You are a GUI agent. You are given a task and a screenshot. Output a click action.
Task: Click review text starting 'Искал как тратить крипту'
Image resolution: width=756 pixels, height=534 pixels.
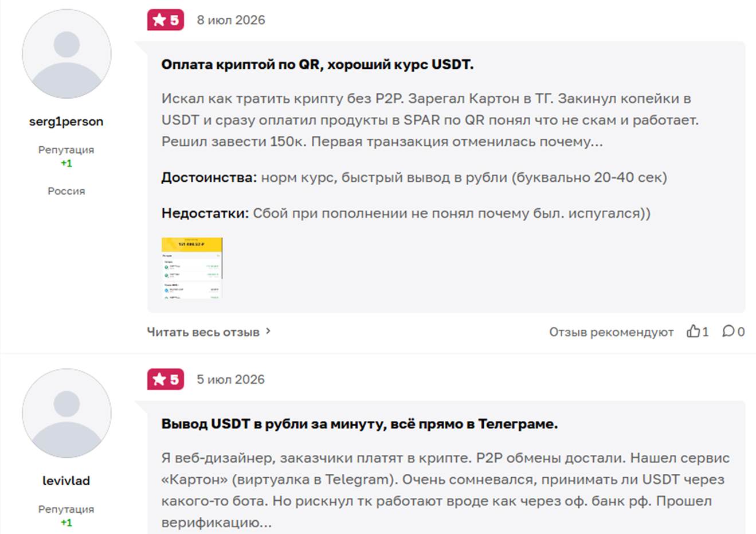tap(430, 120)
